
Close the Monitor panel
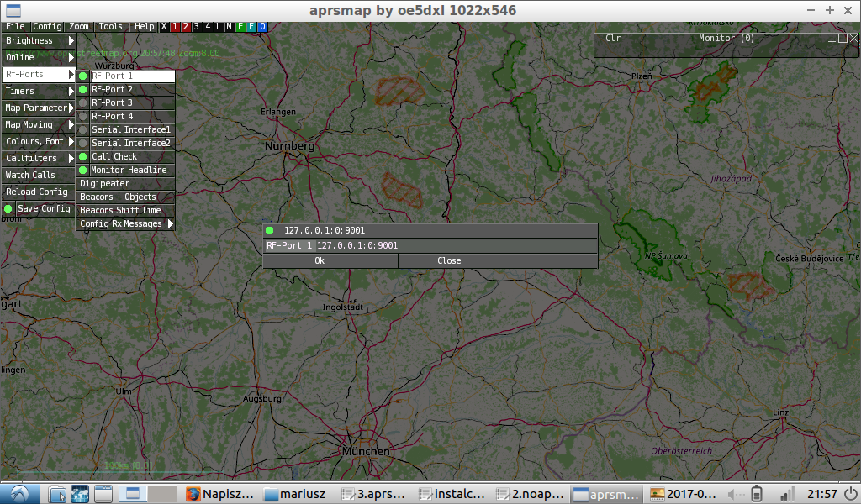click(x=853, y=39)
